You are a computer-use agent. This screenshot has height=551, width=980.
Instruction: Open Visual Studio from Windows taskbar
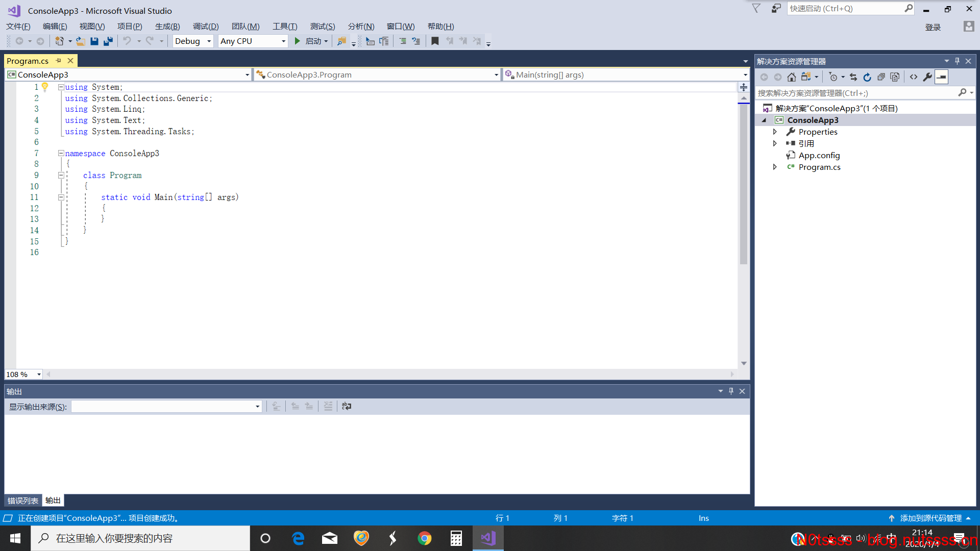click(x=488, y=538)
